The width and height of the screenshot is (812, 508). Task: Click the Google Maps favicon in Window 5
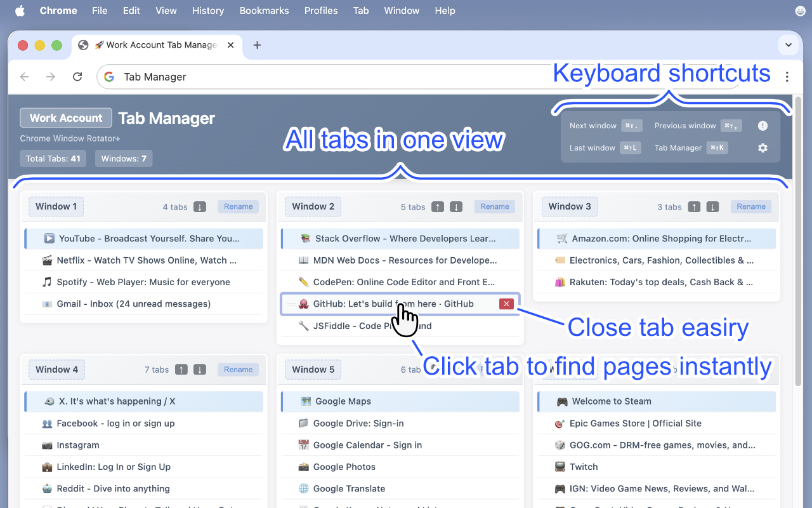pyautogui.click(x=306, y=401)
